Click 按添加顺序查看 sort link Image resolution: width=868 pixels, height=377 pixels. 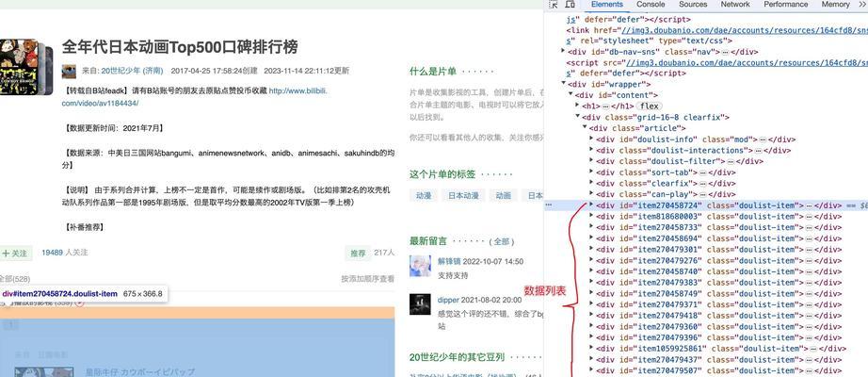pos(367,279)
